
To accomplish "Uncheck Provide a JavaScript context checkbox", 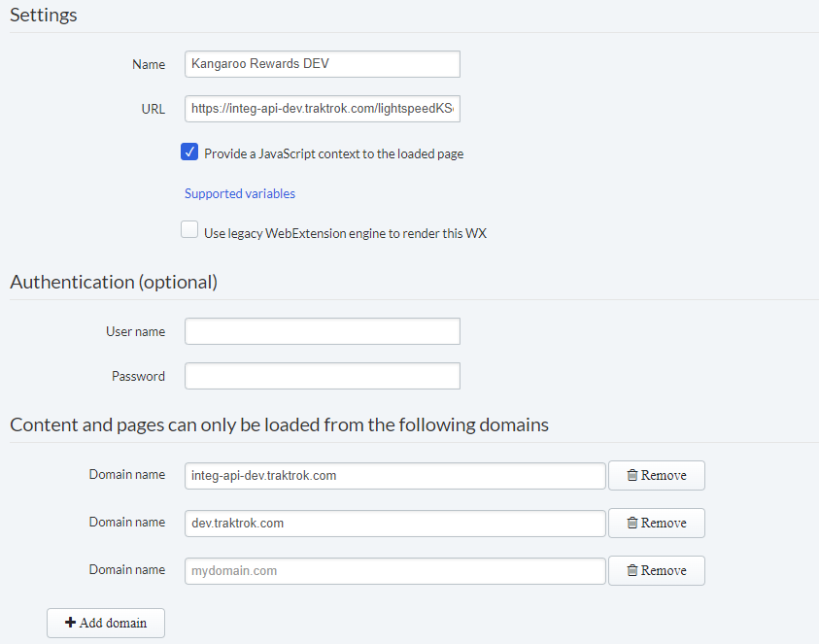I will coord(189,152).
